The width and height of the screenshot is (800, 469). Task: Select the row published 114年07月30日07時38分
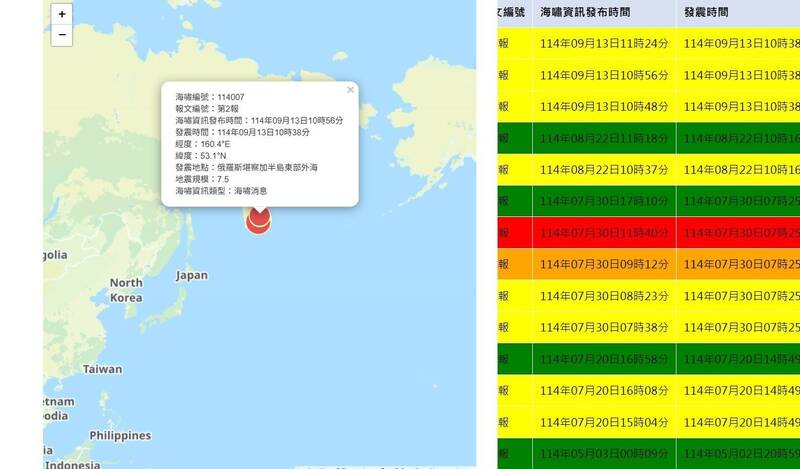pos(648,327)
